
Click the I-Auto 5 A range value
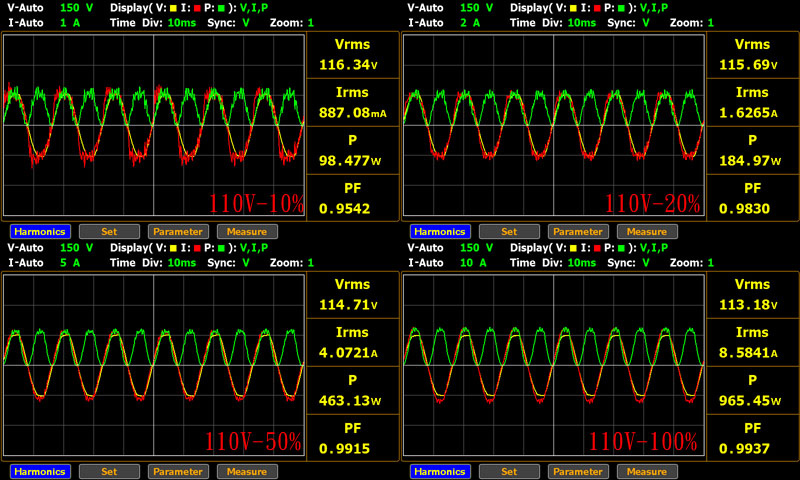tap(70, 263)
